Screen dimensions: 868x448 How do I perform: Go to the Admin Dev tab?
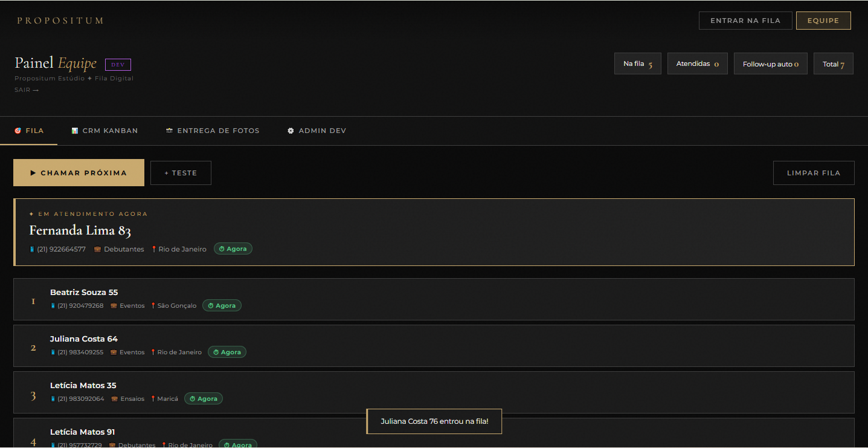pos(317,131)
